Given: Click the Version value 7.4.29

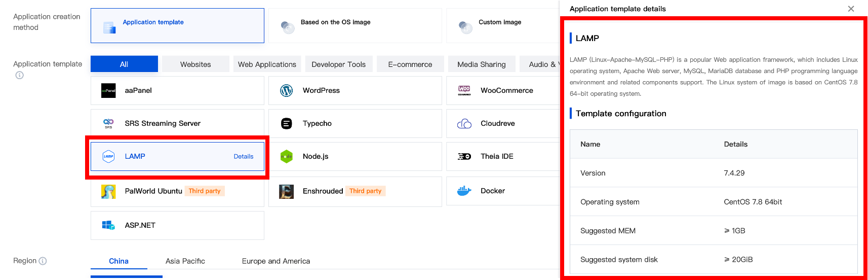Looking at the screenshot, I should 734,173.
